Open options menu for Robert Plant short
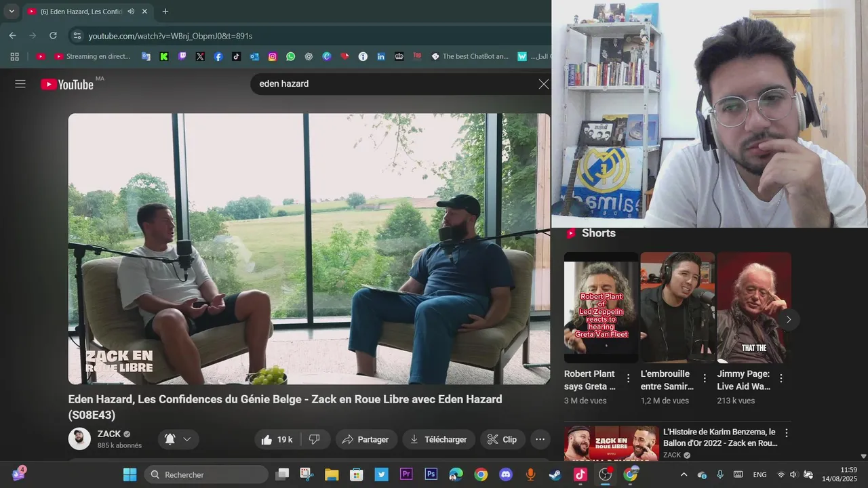Image resolution: width=868 pixels, height=488 pixels. (x=628, y=378)
